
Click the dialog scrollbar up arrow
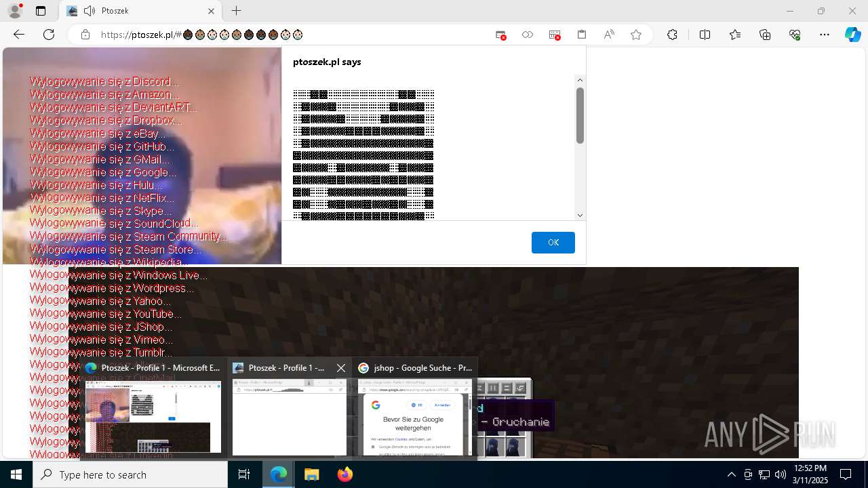point(580,80)
